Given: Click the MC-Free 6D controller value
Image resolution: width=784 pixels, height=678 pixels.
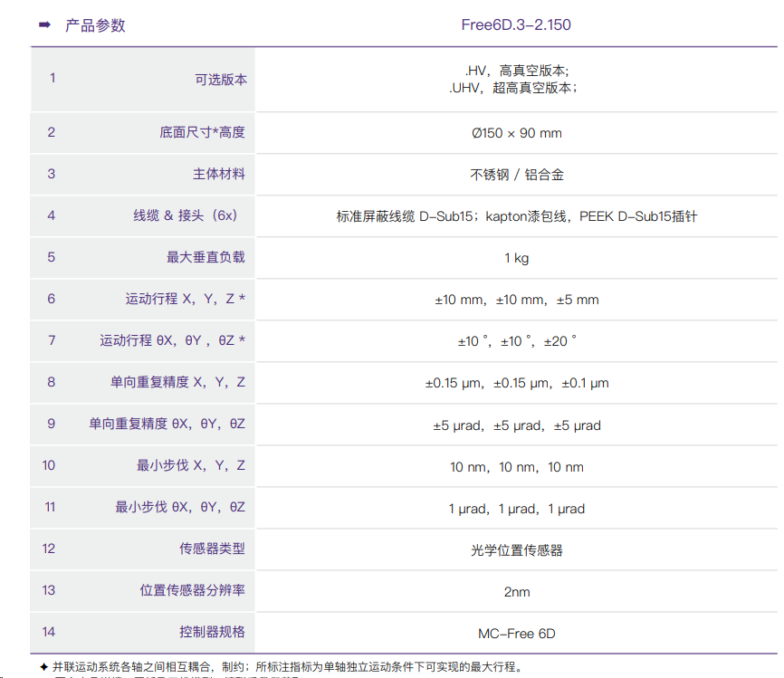Looking at the screenshot, I should (516, 634).
